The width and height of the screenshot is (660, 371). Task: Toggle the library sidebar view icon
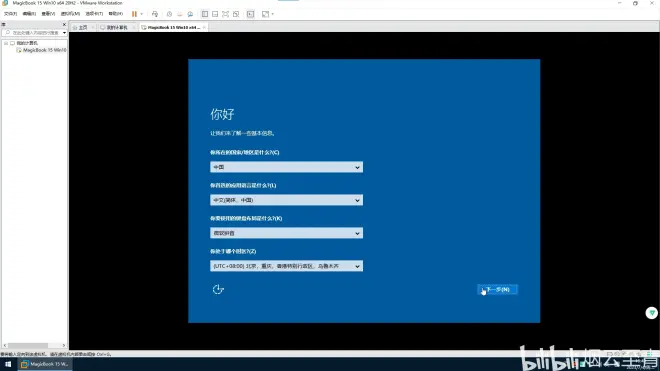(205, 14)
